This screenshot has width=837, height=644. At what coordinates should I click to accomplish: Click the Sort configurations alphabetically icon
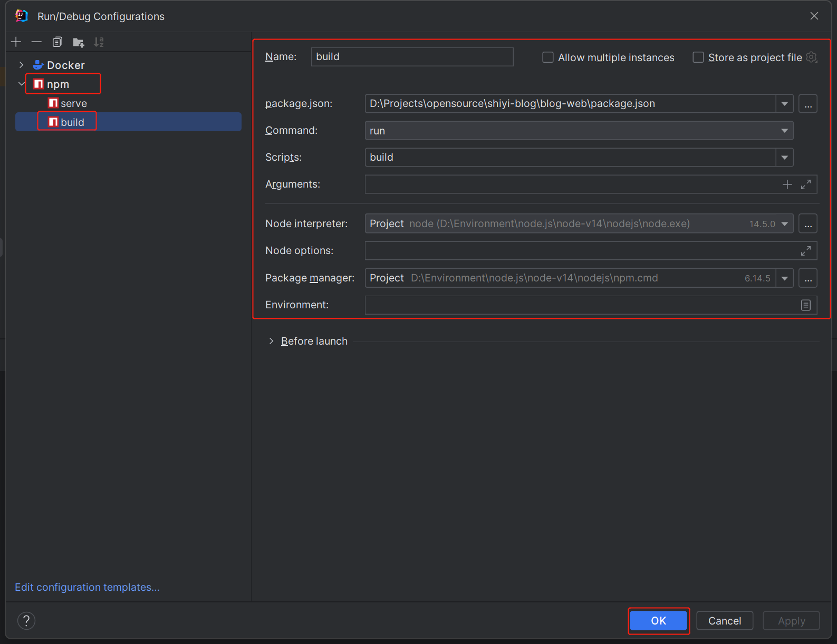[99, 42]
